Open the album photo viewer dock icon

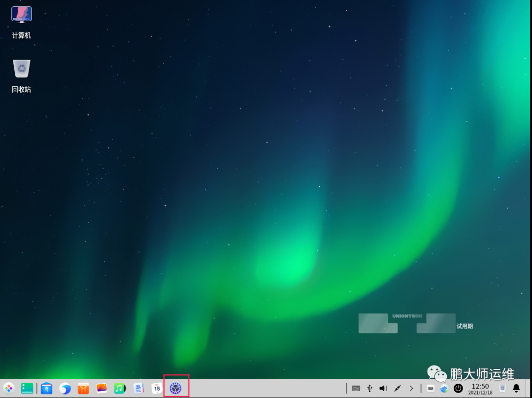[102, 388]
